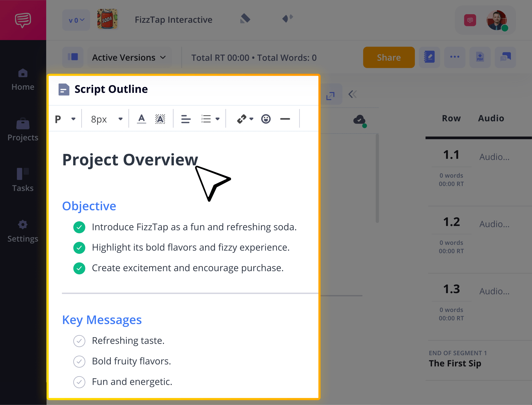Click the text alignment icon
The width and height of the screenshot is (532, 405).
click(x=186, y=119)
